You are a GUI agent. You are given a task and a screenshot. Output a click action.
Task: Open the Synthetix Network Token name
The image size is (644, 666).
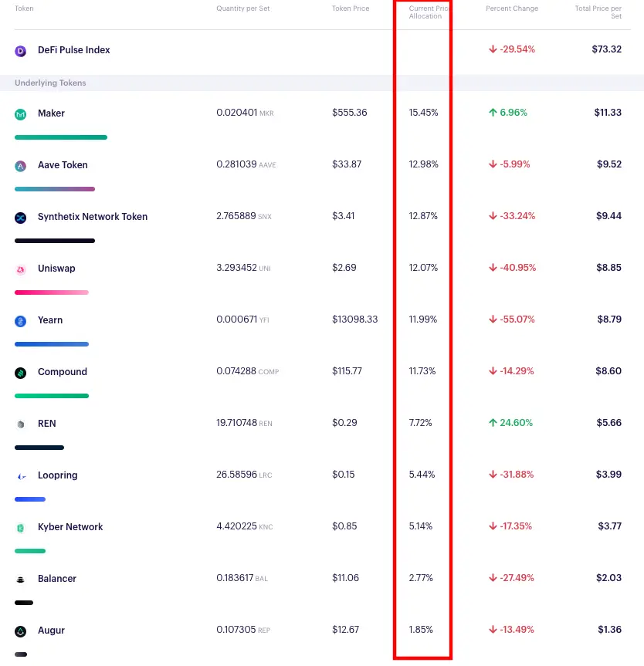point(93,217)
